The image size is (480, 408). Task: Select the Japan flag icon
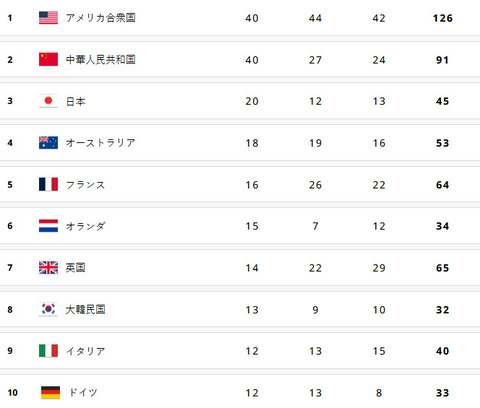[48, 101]
